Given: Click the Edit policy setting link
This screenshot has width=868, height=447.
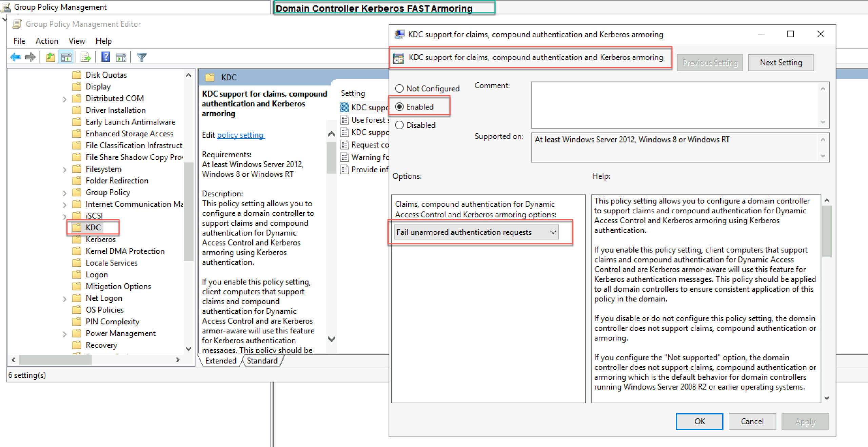Looking at the screenshot, I should 240,135.
